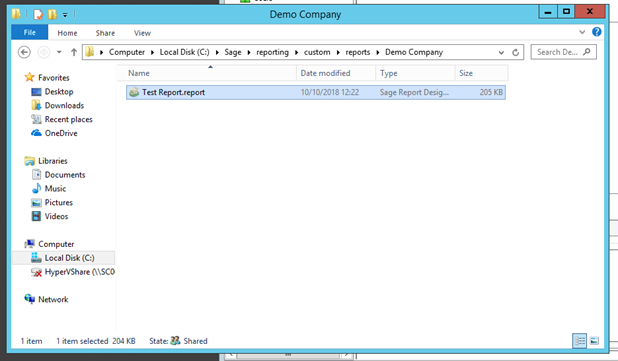The image size is (618, 361).
Task: Click the New folder quick access icon
Action: coord(52,15)
